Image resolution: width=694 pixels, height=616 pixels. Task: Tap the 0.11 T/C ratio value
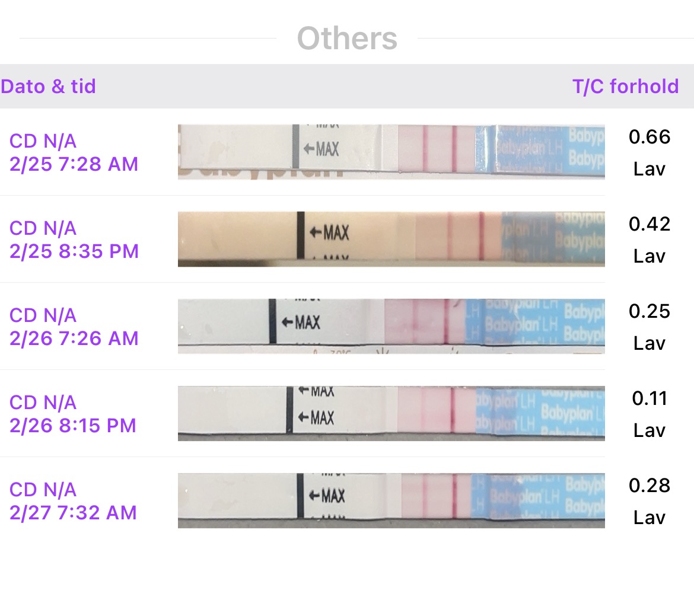[650, 398]
